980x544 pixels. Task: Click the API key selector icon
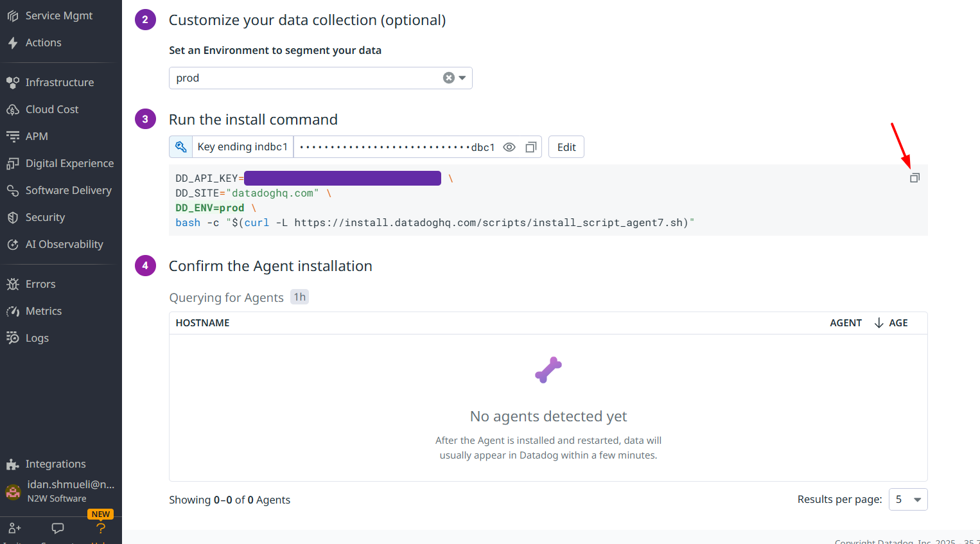coord(180,147)
